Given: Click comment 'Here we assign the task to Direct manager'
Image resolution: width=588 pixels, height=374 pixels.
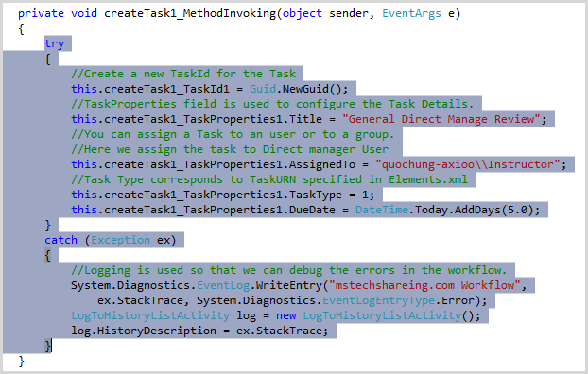Looking at the screenshot, I should pyautogui.click(x=230, y=149).
